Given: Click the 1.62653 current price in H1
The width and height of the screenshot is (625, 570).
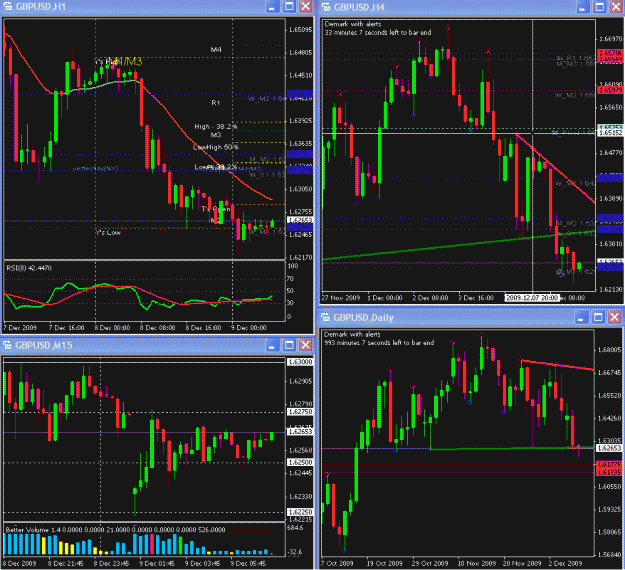Looking at the screenshot, I should 300,220.
